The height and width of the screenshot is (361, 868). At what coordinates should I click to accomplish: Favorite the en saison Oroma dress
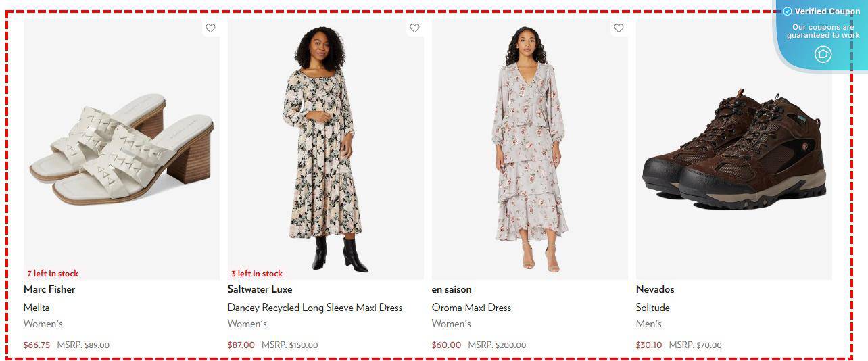[619, 28]
